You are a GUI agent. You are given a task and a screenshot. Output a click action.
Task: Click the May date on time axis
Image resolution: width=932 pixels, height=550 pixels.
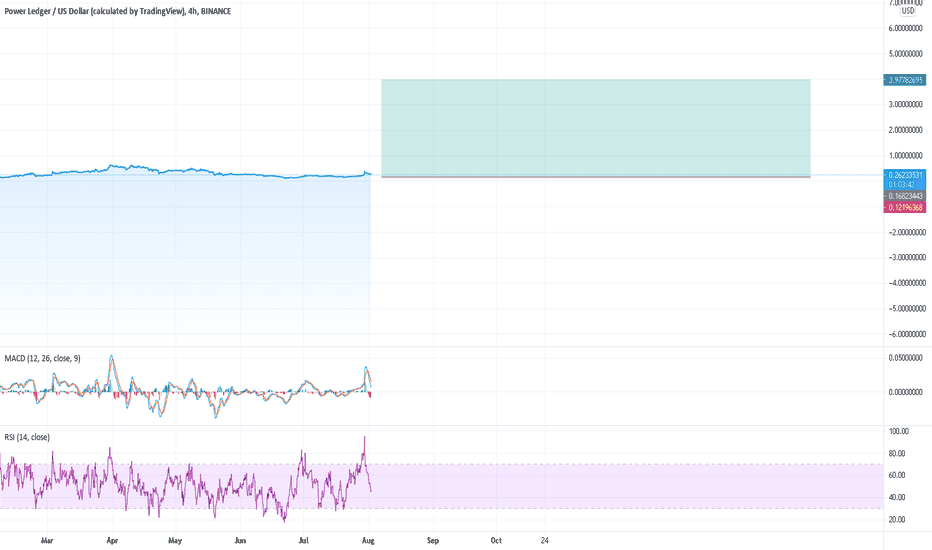[x=175, y=540]
